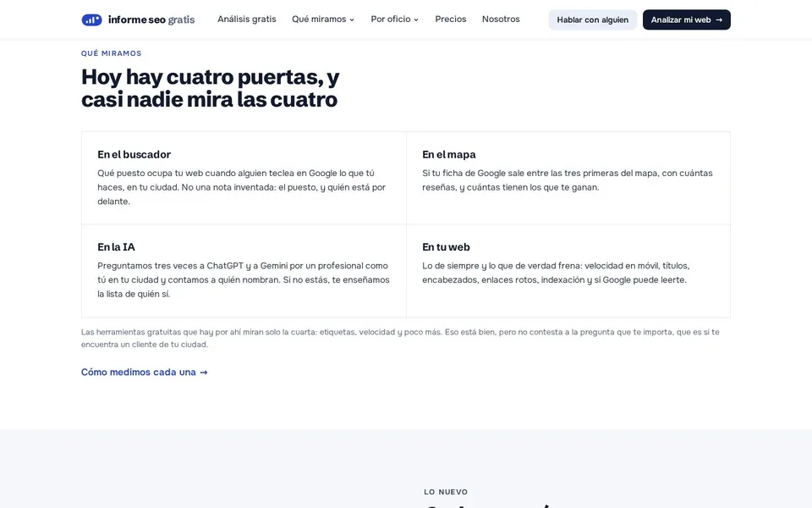This screenshot has width=812, height=508.
Task: Select the En tu web card heading
Action: point(446,247)
